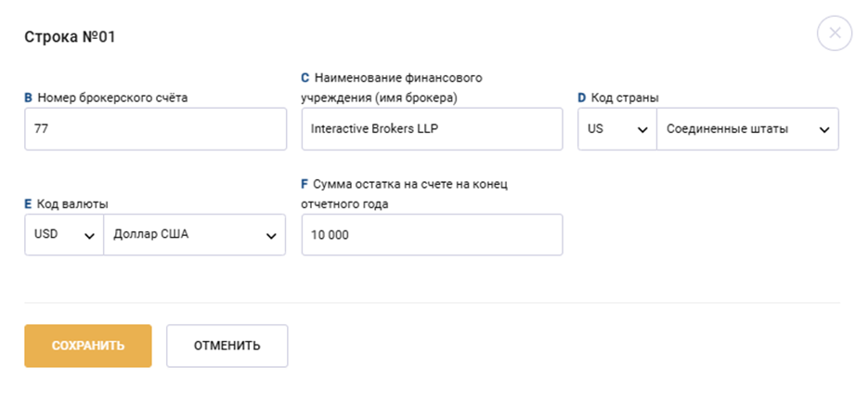Image resolution: width=868 pixels, height=393 pixels.
Task: Open the 'Соединенные штаты' country name dropdown
Action: point(747,129)
